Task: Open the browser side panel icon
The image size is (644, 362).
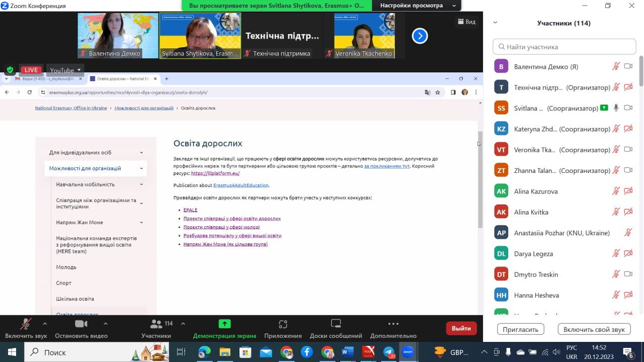Action: (x=453, y=93)
